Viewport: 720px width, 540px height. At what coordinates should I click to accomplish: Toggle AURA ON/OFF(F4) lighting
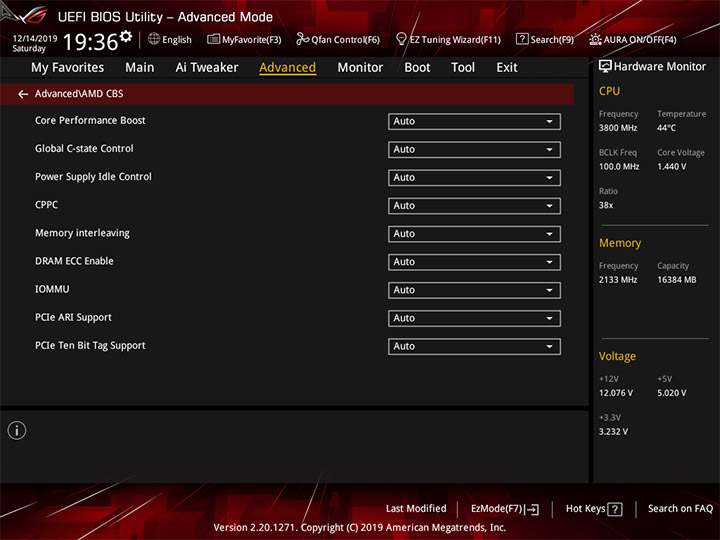[632, 39]
